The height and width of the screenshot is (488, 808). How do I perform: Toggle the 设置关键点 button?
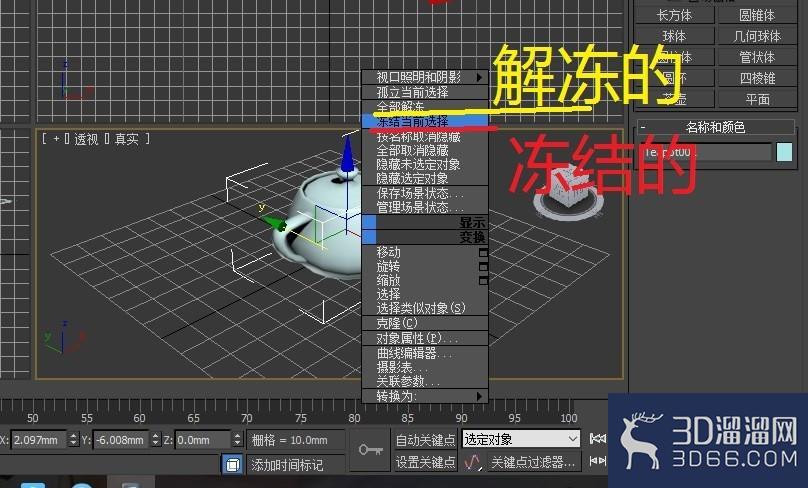[425, 462]
